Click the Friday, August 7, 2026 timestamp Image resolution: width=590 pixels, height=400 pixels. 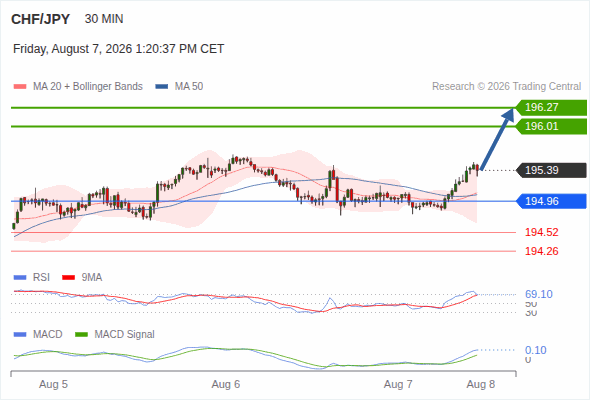pos(119,49)
